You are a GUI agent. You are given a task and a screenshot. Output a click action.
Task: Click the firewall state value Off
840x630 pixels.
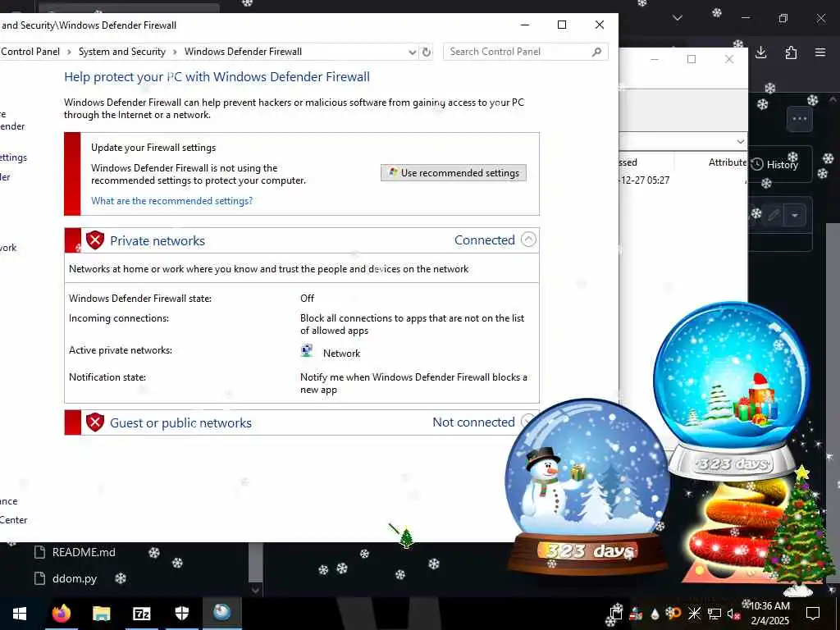tap(307, 298)
